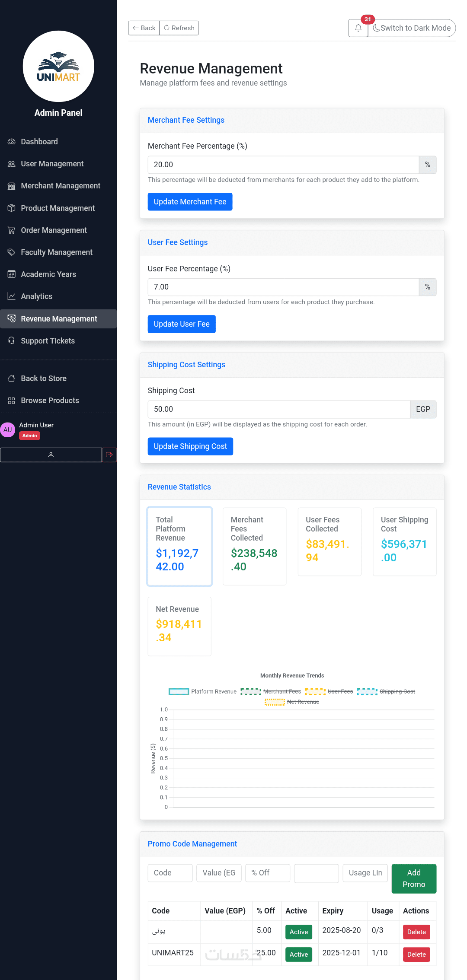This screenshot has width=467, height=980.
Task: Open notifications bell icon
Action: [358, 28]
